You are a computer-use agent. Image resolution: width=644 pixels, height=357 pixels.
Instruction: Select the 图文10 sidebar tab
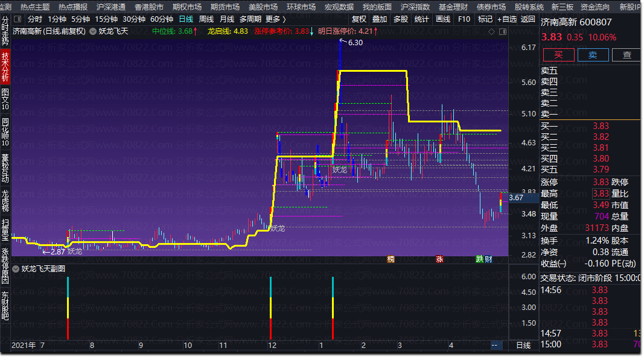pyautogui.click(x=5, y=99)
